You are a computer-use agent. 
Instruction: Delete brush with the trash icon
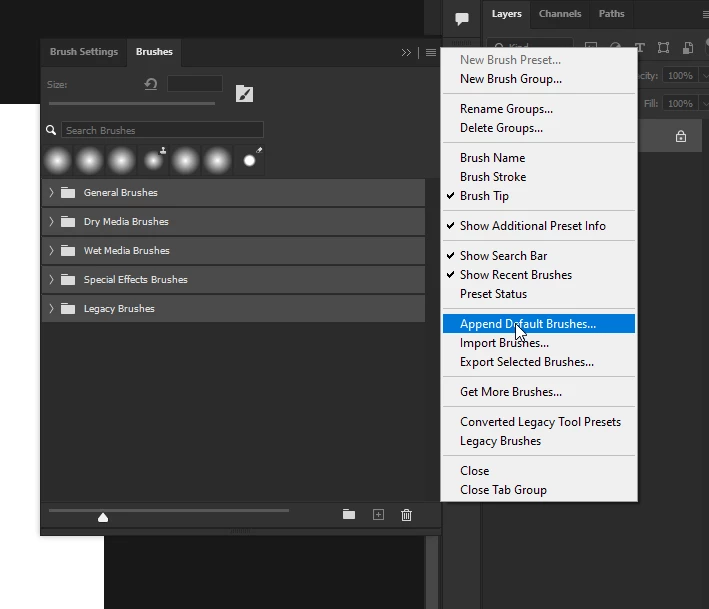(x=406, y=515)
